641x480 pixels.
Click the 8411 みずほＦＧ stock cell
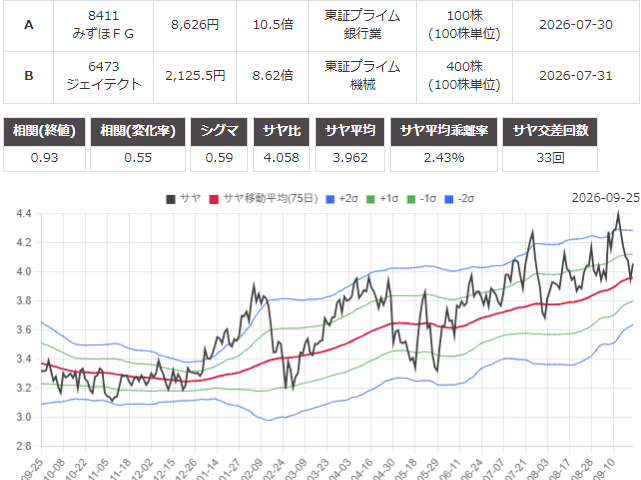pyautogui.click(x=103, y=25)
